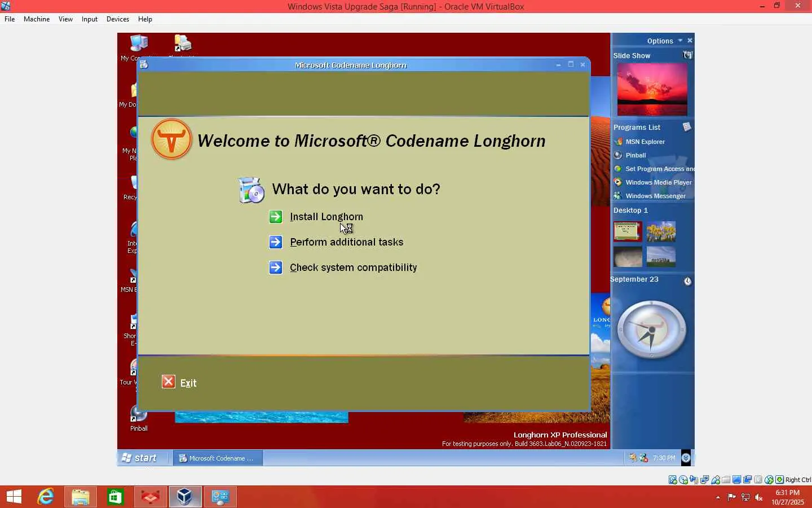This screenshot has width=812, height=508.
Task: Click the Microsoft Codename taskbar button
Action: coord(218,458)
